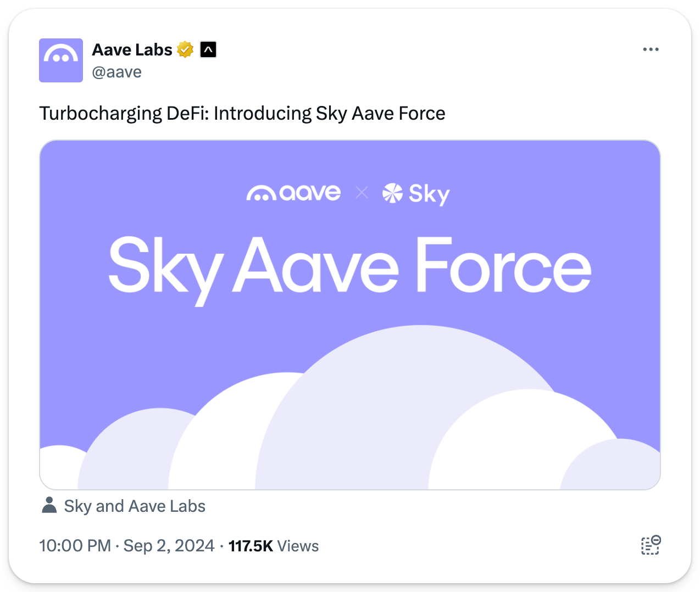The image size is (700, 592).
Task: Click the Sep 2, 2024 date
Action: coord(169,546)
